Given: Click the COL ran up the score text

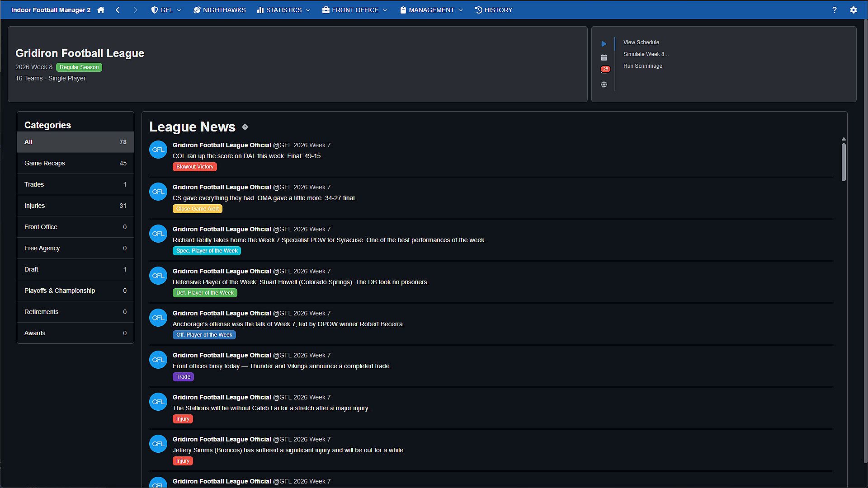Looking at the screenshot, I should 247,156.
